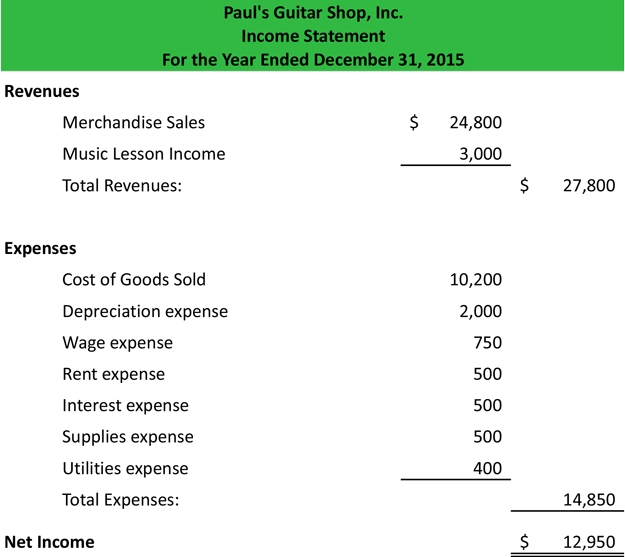Screen dimensions: 625x557
Task: Select the 10,200 cost of goods amount
Action: (x=475, y=280)
